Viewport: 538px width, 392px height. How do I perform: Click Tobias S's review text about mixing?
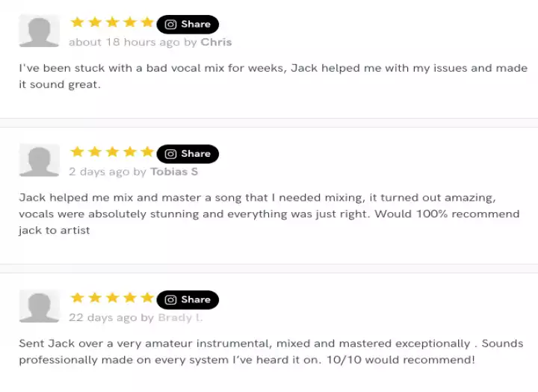[269, 214]
